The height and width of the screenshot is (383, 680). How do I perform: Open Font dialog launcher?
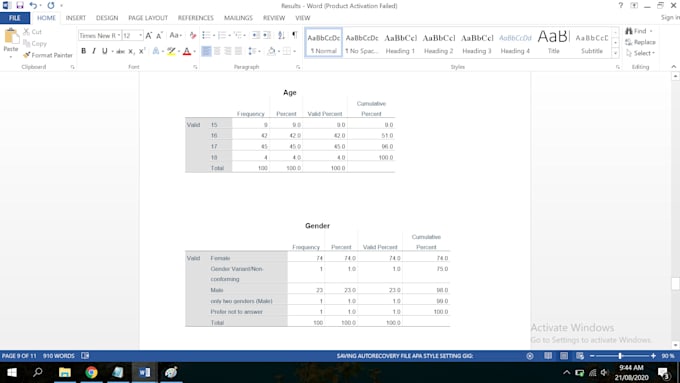pos(195,67)
